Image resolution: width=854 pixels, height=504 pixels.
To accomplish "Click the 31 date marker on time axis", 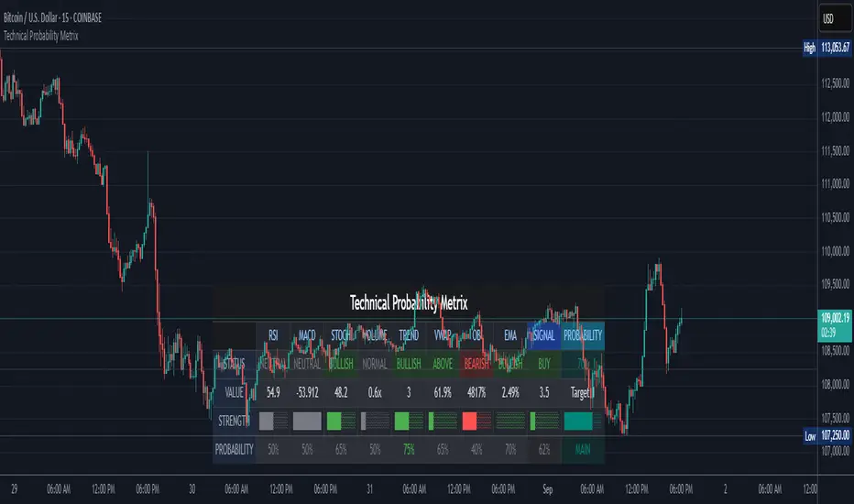I will tap(370, 489).
